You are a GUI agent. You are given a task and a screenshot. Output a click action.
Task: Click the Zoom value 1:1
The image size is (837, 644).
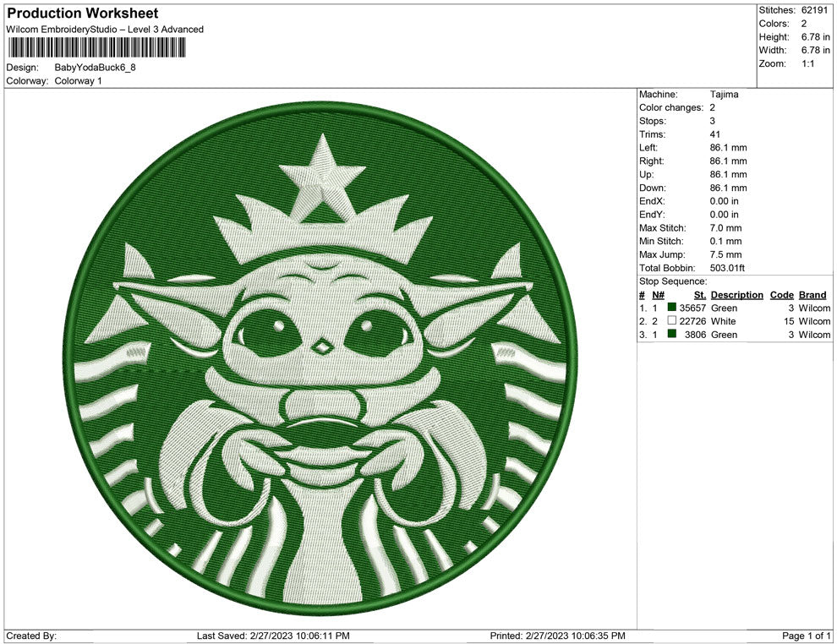tap(807, 63)
